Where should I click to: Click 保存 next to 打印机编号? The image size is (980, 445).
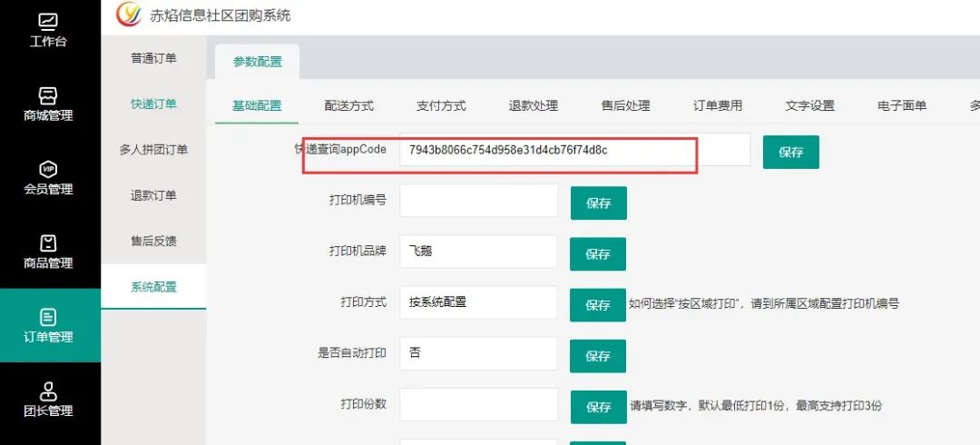point(598,203)
